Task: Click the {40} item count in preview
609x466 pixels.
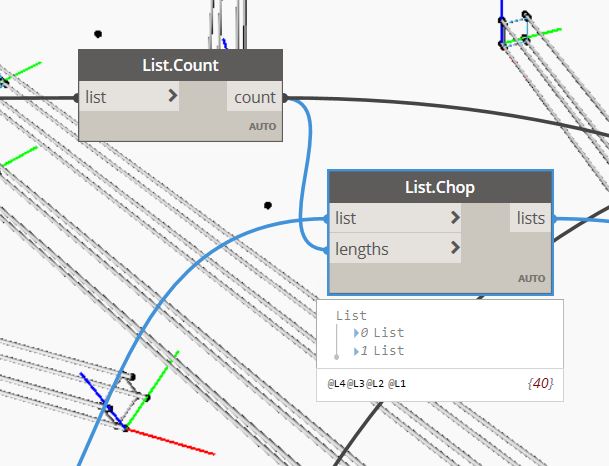Action: (x=540, y=384)
